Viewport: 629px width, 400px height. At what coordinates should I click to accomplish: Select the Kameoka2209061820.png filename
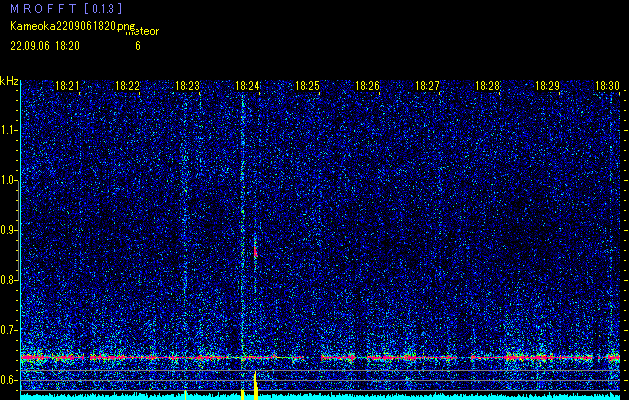pyautogui.click(x=73, y=27)
